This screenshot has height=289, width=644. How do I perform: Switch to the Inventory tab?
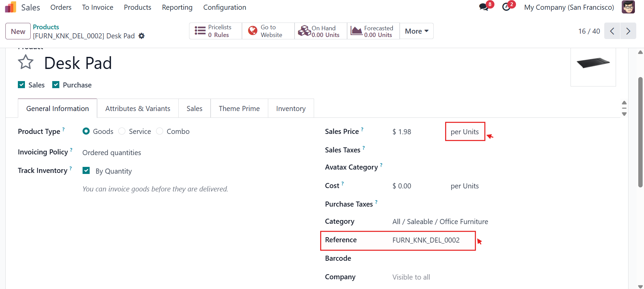(291, 108)
